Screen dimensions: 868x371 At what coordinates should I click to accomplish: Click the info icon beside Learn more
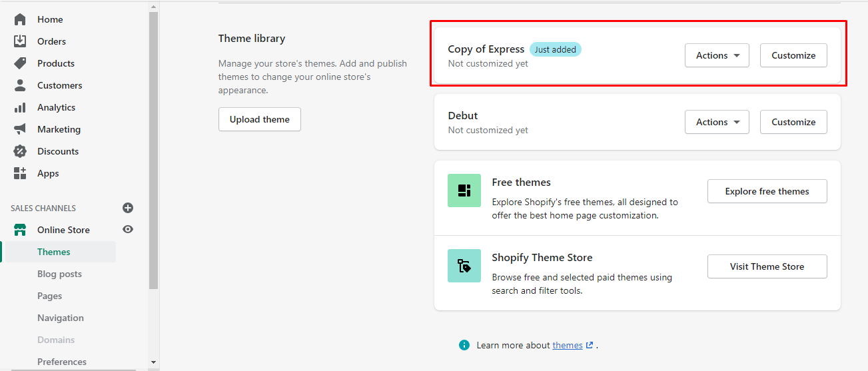click(464, 345)
